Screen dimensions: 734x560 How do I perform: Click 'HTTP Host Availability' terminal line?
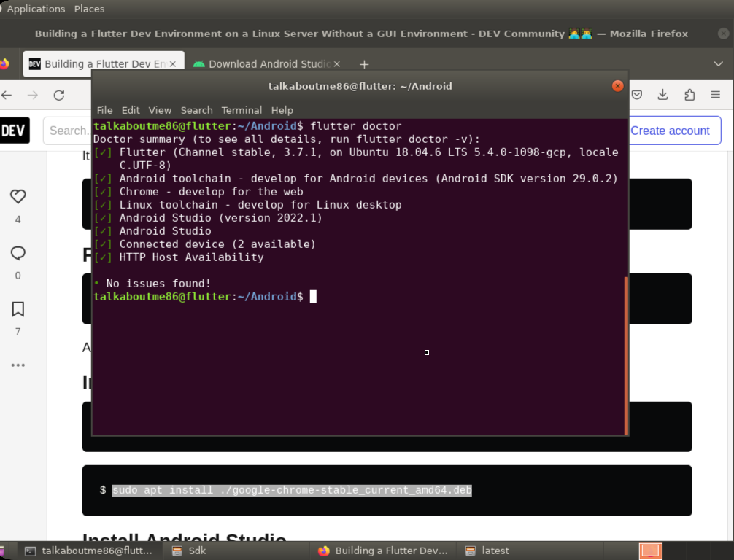point(191,257)
